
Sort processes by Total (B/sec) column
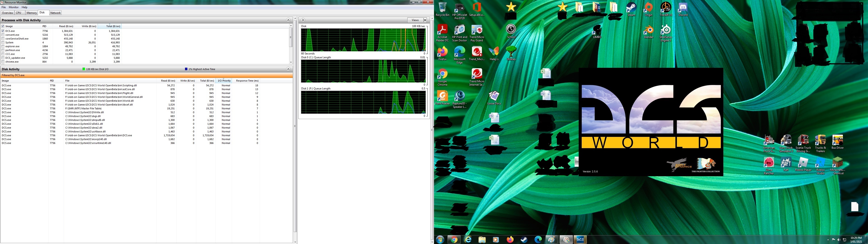pos(109,26)
